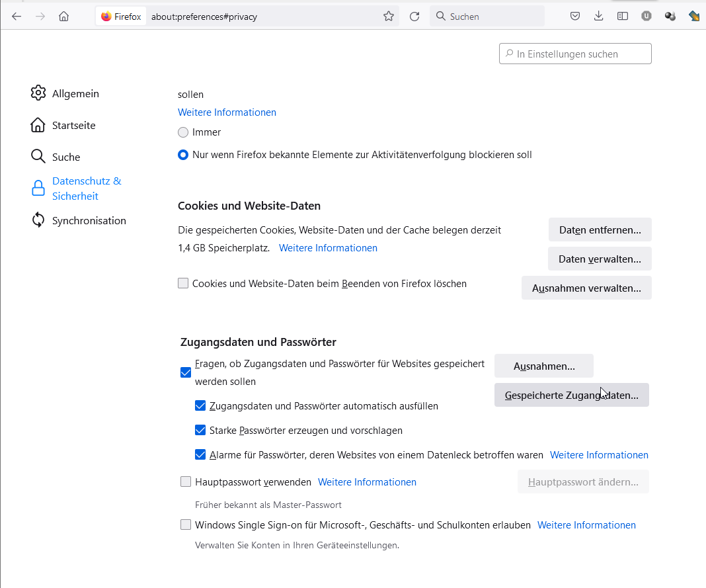Viewport: 706px width, 588px height.
Task: Disable strong password suggestions checkbox
Action: coord(200,430)
